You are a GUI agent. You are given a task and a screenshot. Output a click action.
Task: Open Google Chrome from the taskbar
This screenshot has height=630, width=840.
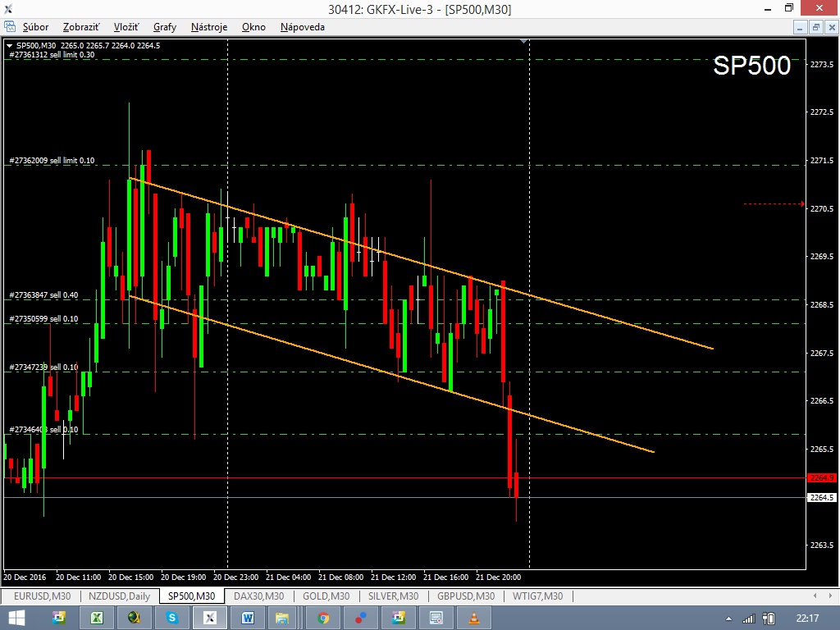click(323, 619)
